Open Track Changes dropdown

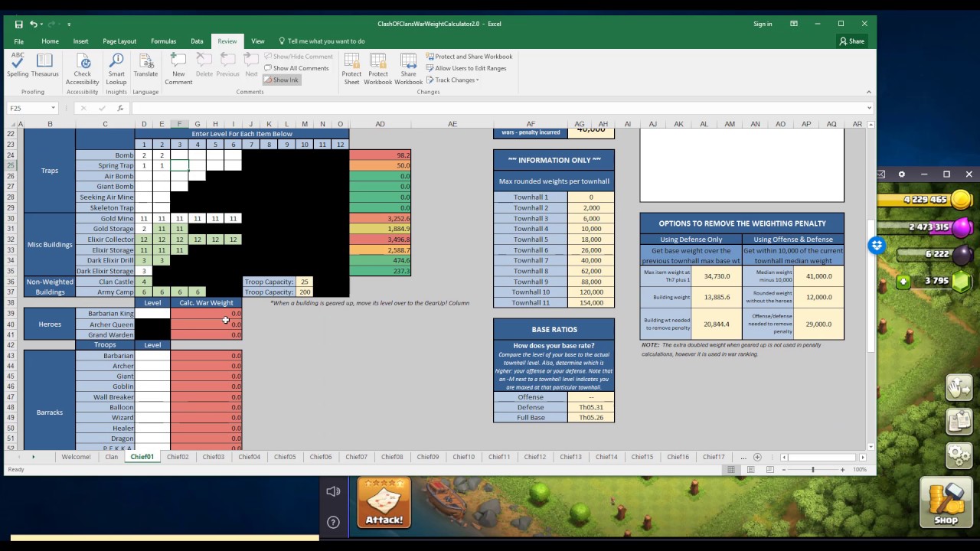coord(453,80)
